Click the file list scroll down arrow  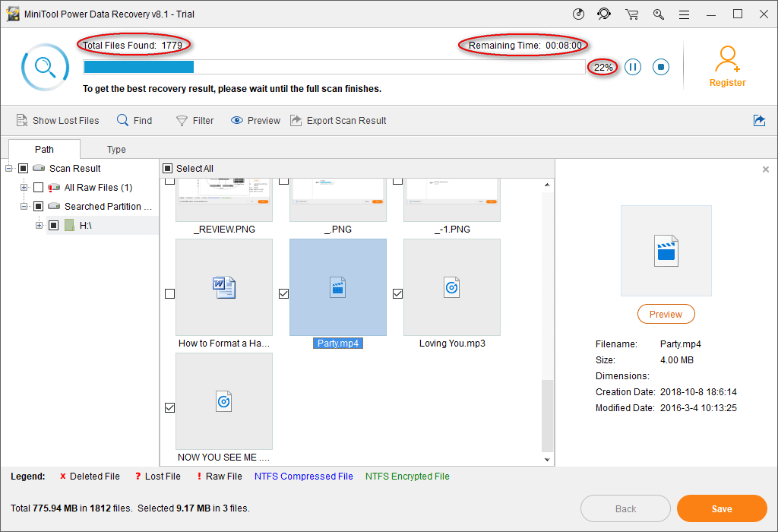547,460
